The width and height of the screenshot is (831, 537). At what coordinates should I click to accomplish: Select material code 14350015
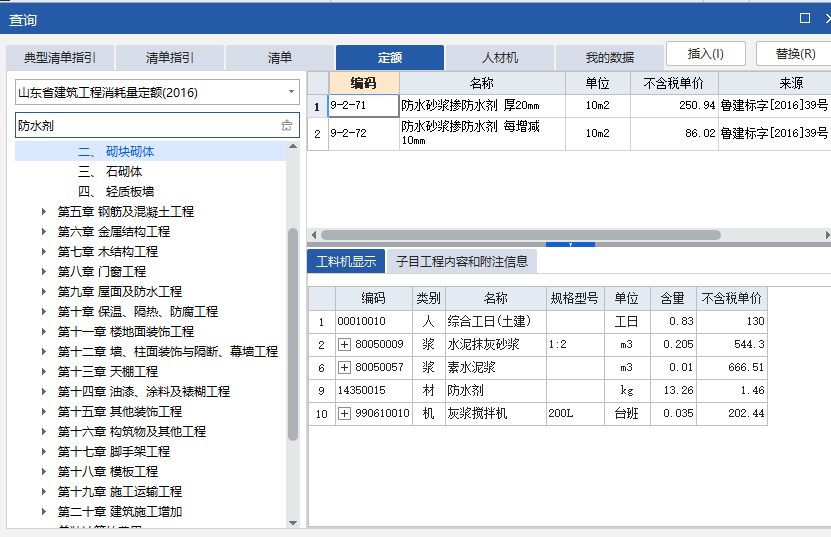coord(374,391)
